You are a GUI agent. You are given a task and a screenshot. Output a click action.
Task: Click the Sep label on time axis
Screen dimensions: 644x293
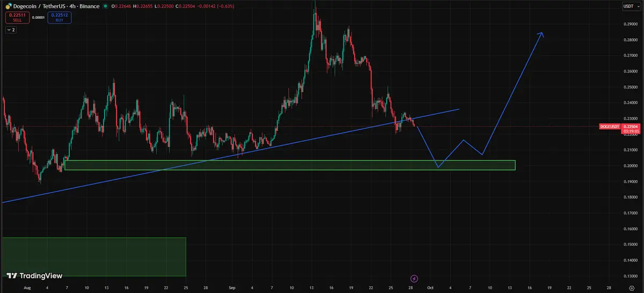pos(231,288)
